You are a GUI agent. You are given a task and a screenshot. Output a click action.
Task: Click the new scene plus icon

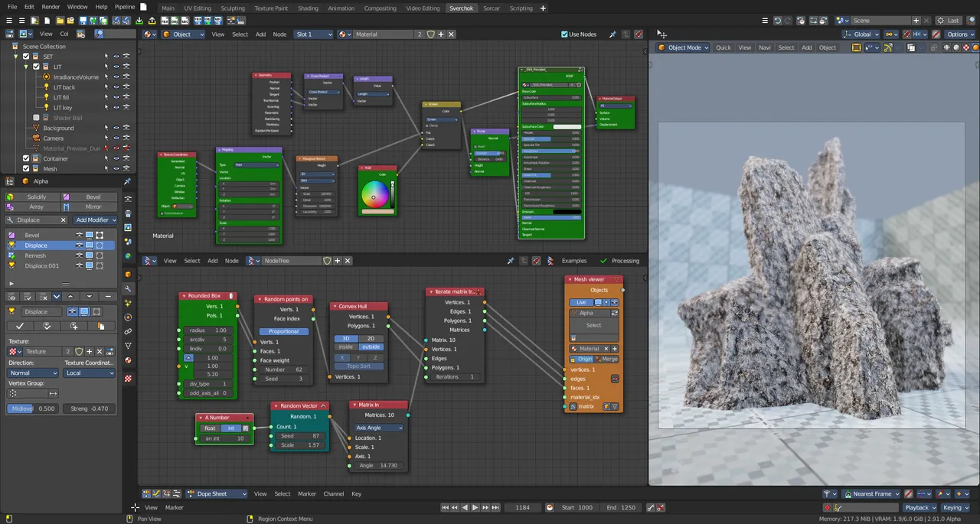(916, 21)
